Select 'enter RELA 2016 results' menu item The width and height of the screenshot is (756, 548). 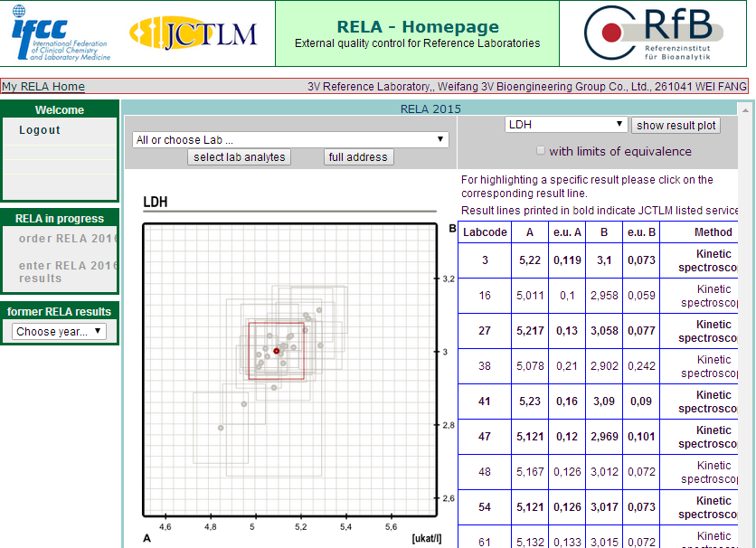click(68, 272)
